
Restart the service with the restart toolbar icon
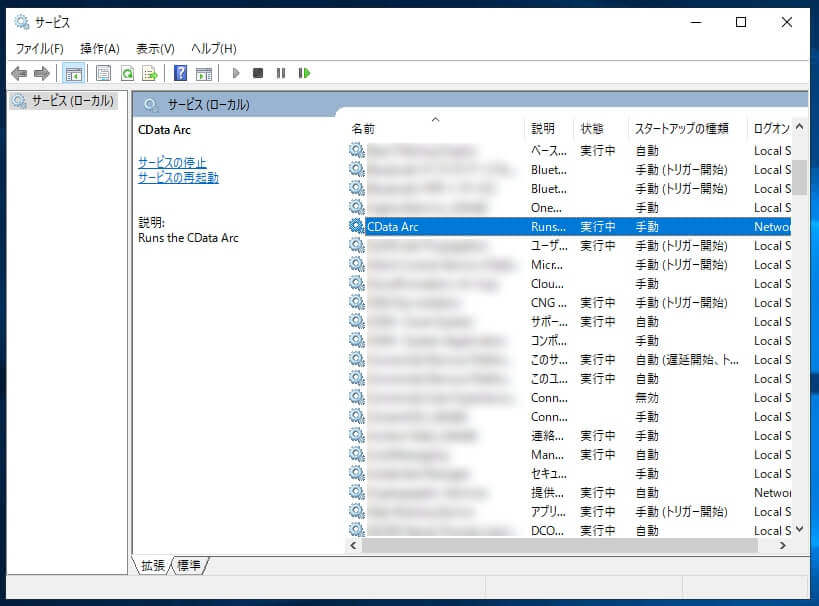coord(305,73)
